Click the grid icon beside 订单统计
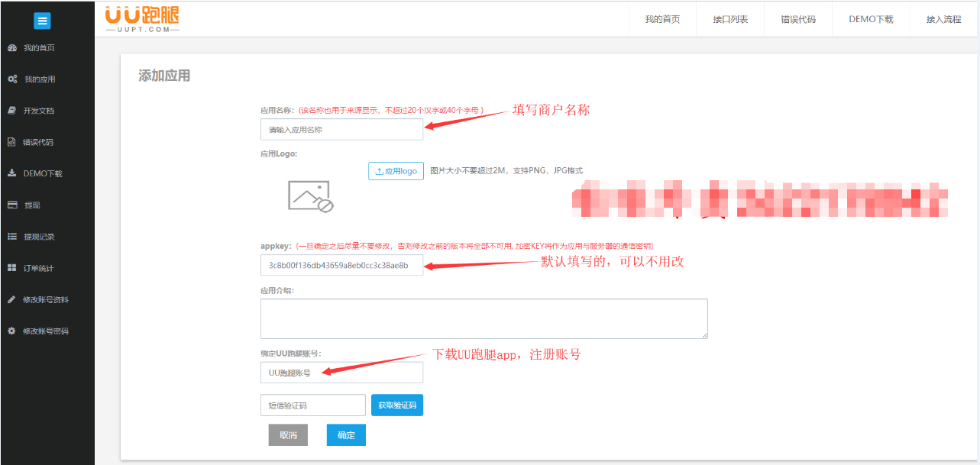The image size is (980, 465). click(12, 268)
